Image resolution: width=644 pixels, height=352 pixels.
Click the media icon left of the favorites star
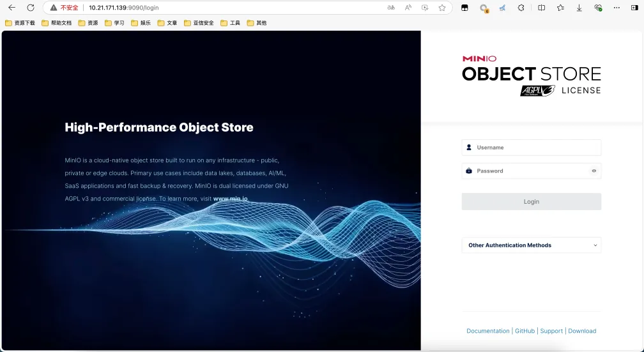point(425,8)
